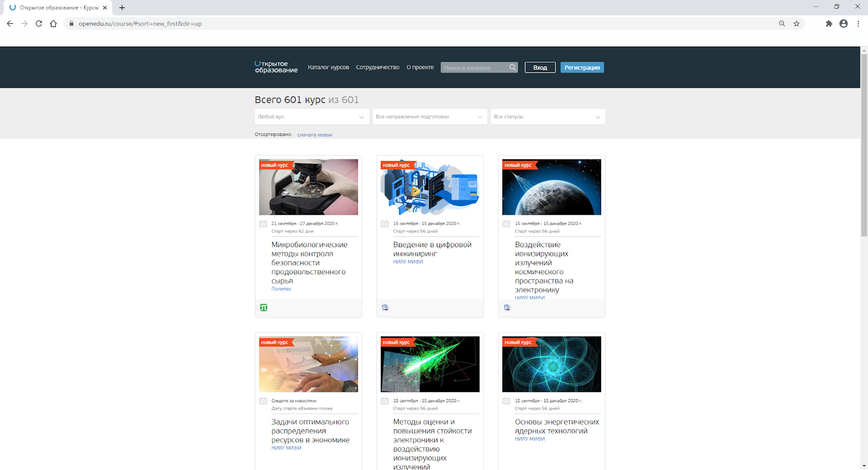
Task: Open Сотрудничество menu item
Action: 378,67
